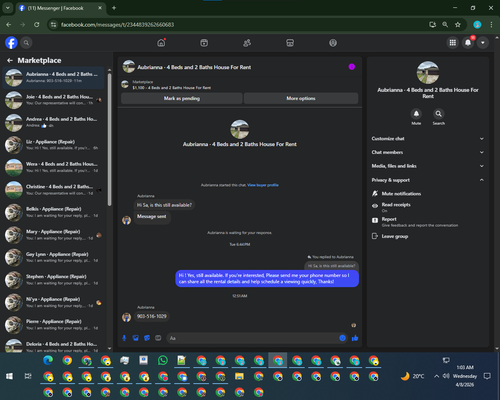Bookmark this page with star icon
This screenshot has height=400, width=500.
pyautogui.click(x=458, y=24)
